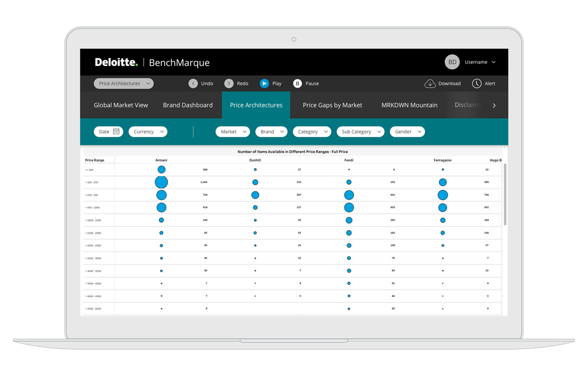Pause playback with the Pause icon
Viewport: 588px width, 376px height.
click(297, 83)
